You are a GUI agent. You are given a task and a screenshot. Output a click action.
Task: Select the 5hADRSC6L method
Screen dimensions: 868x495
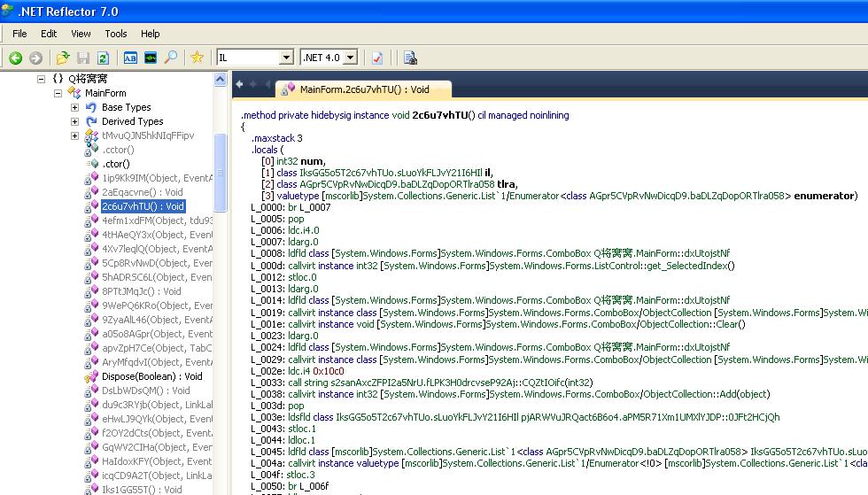[157, 277]
